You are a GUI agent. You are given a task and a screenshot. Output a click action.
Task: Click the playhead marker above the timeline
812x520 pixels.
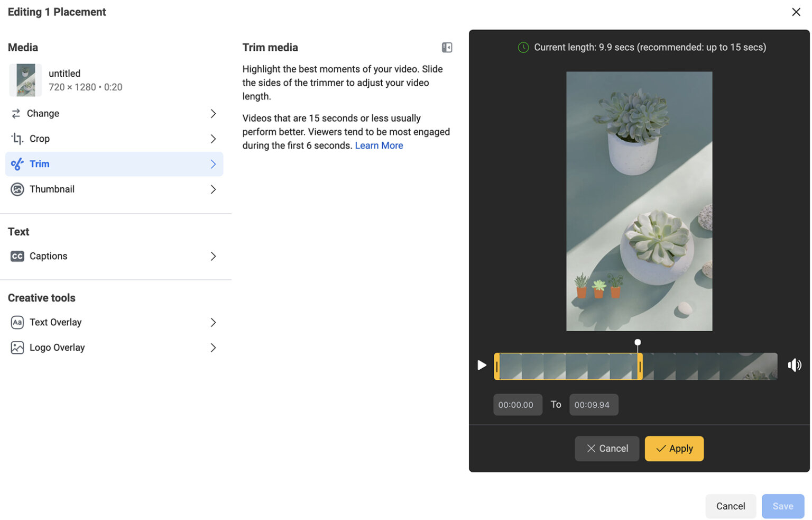point(638,342)
